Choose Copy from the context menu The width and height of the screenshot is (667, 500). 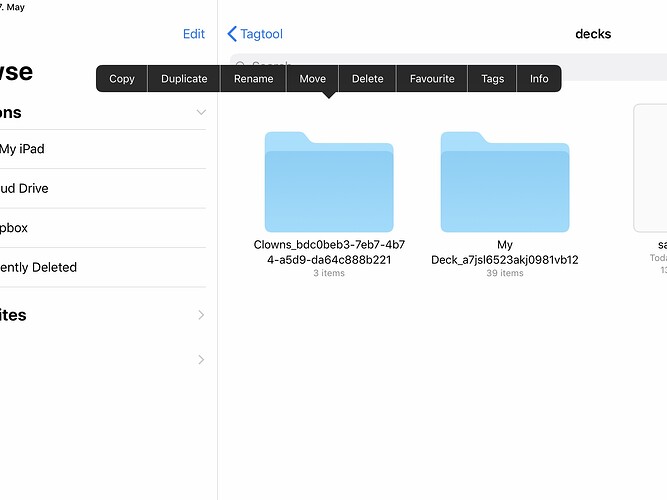122,79
